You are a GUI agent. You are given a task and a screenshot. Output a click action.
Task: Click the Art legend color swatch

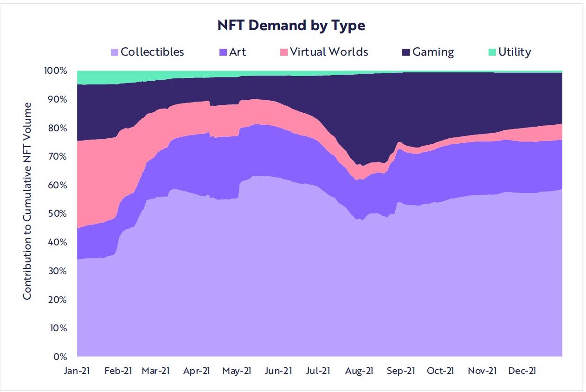224,52
